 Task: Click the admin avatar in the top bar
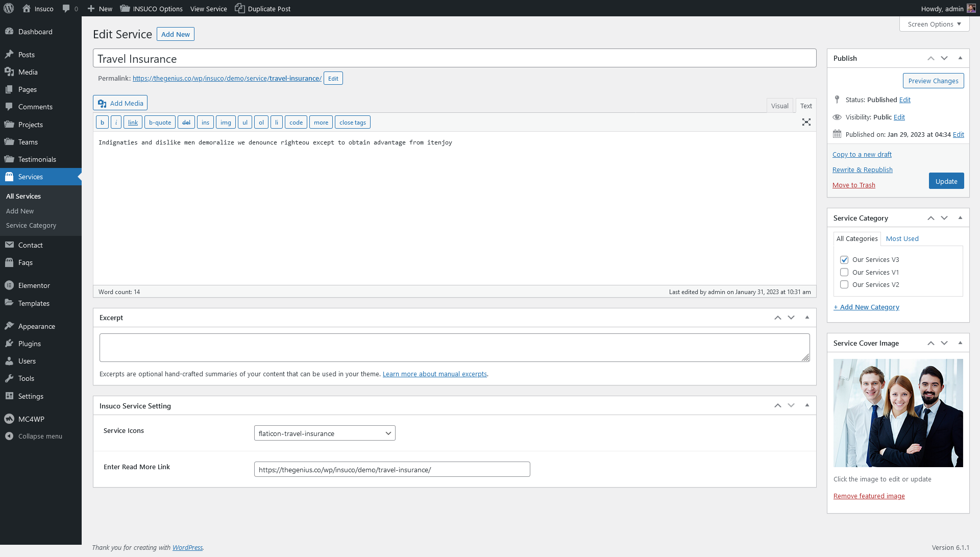[971, 8]
